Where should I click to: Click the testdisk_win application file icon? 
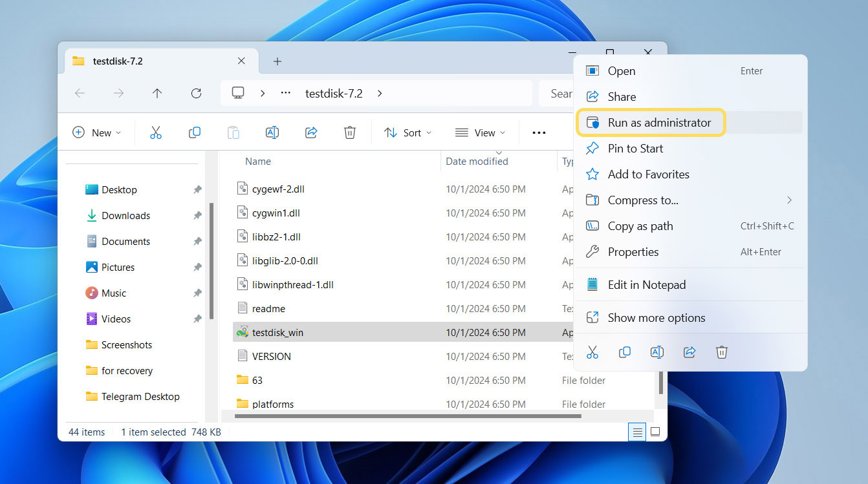pyautogui.click(x=243, y=332)
